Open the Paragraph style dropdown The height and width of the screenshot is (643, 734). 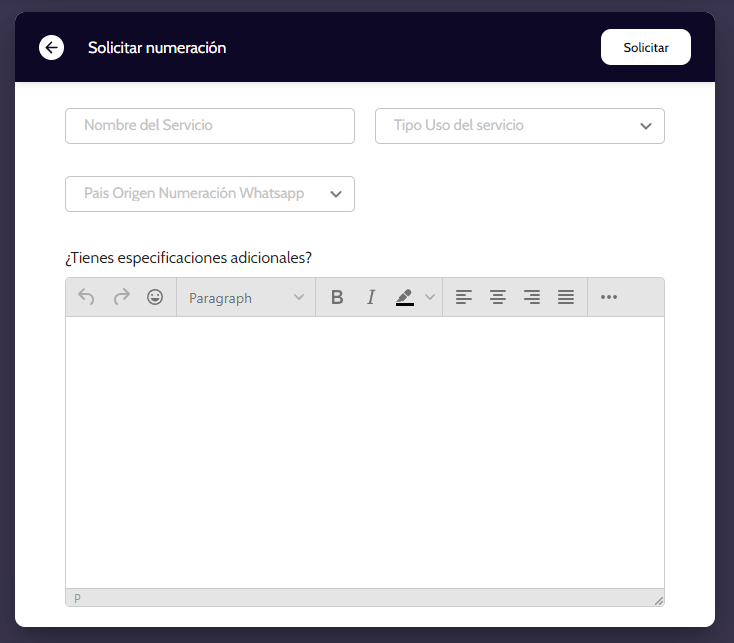point(246,298)
